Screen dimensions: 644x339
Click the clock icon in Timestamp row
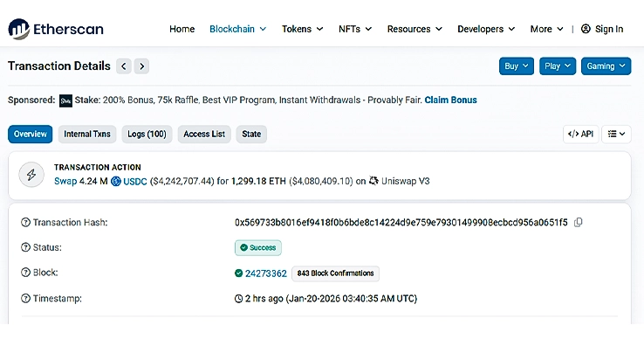click(238, 299)
